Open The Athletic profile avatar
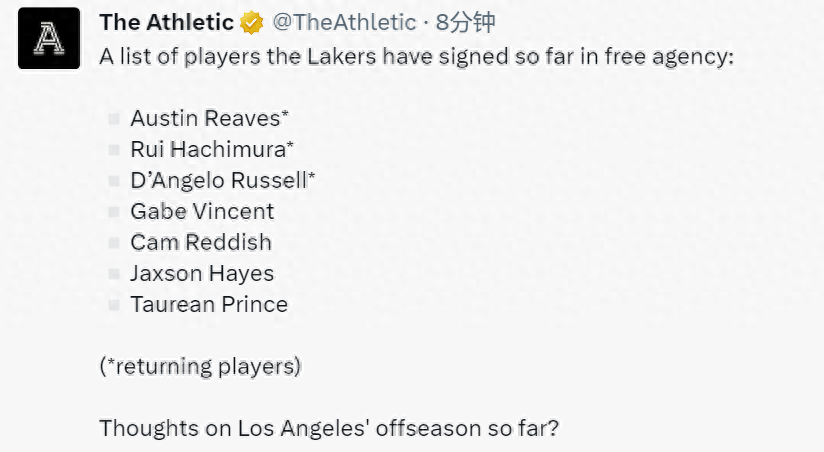The height and width of the screenshot is (452, 824). coord(49,38)
